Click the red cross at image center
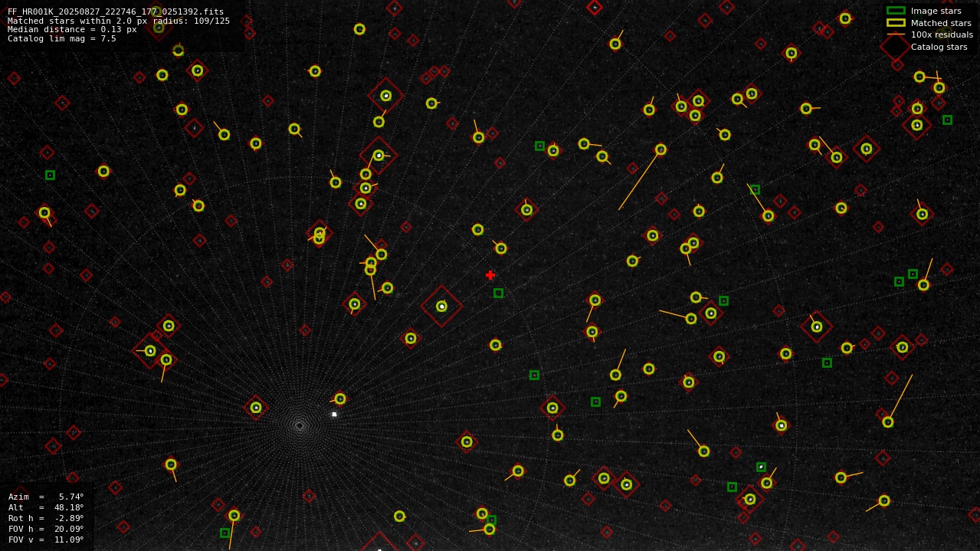Image resolution: width=980 pixels, height=551 pixels. pyautogui.click(x=490, y=275)
